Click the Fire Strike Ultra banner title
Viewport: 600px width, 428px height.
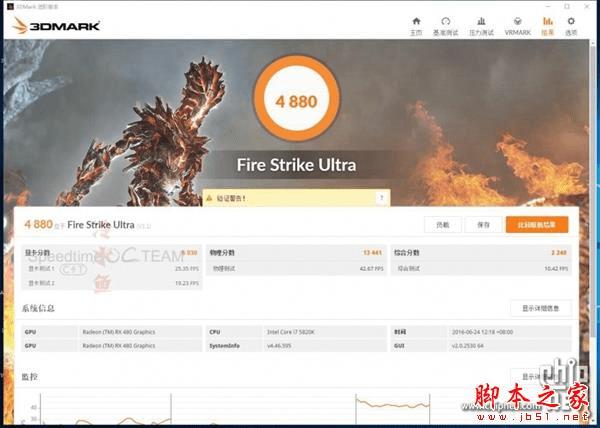297,165
